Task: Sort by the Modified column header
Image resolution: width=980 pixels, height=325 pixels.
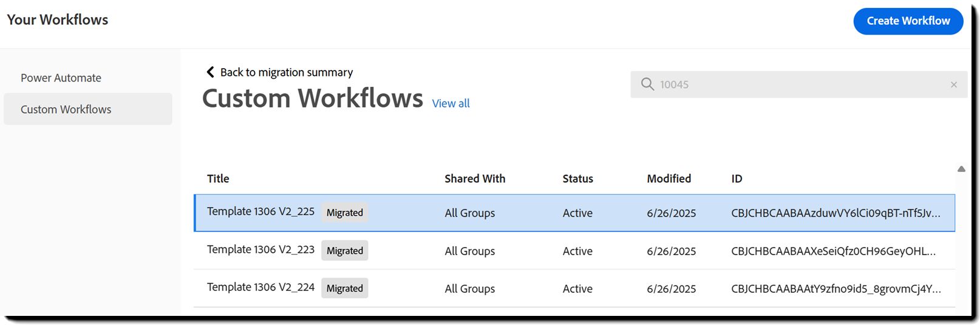Action: [669, 179]
